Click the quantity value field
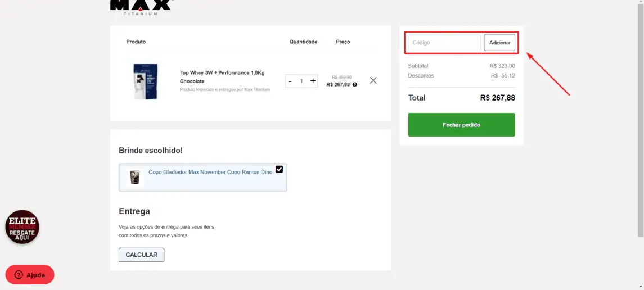644x290 pixels. 301,81
